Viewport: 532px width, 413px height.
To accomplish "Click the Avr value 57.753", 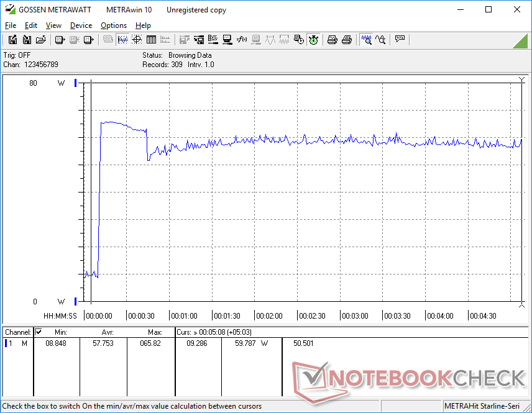I will [103, 343].
